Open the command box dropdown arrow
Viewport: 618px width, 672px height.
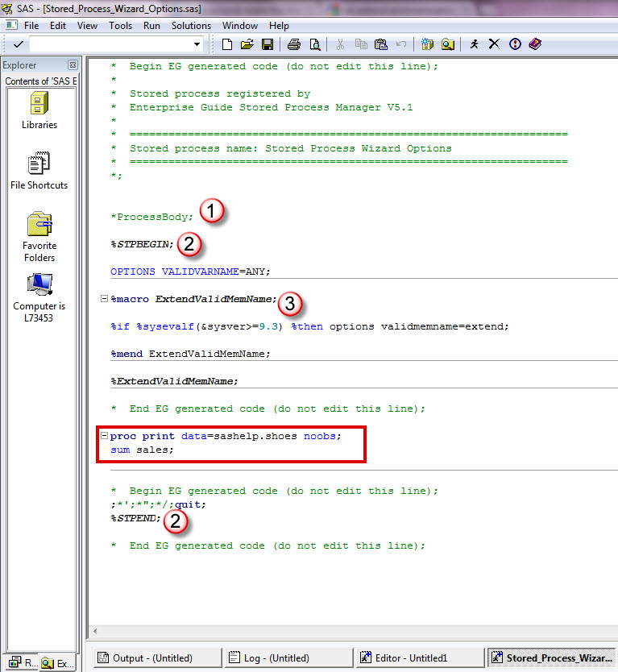pos(197,44)
